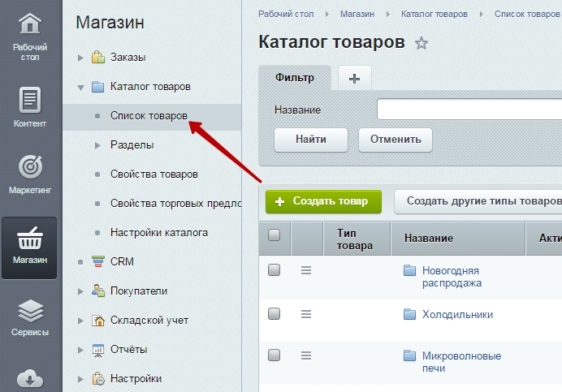Screen dimensions: 562x392
Task: Open the Рабочий стол section in sidebar
Action: point(30,37)
